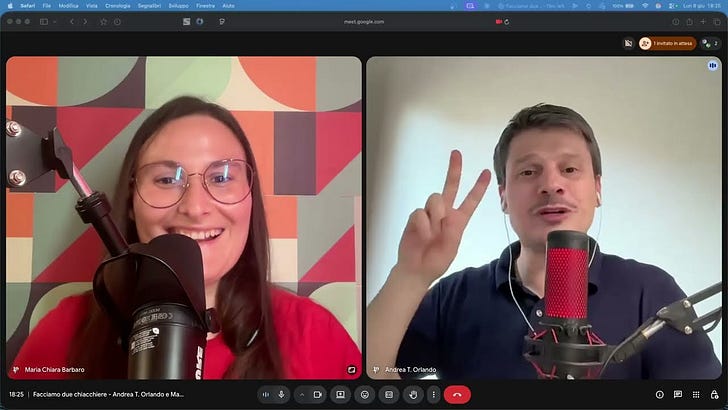Open the Aiuto menu
The image size is (728, 410).
(228, 6)
